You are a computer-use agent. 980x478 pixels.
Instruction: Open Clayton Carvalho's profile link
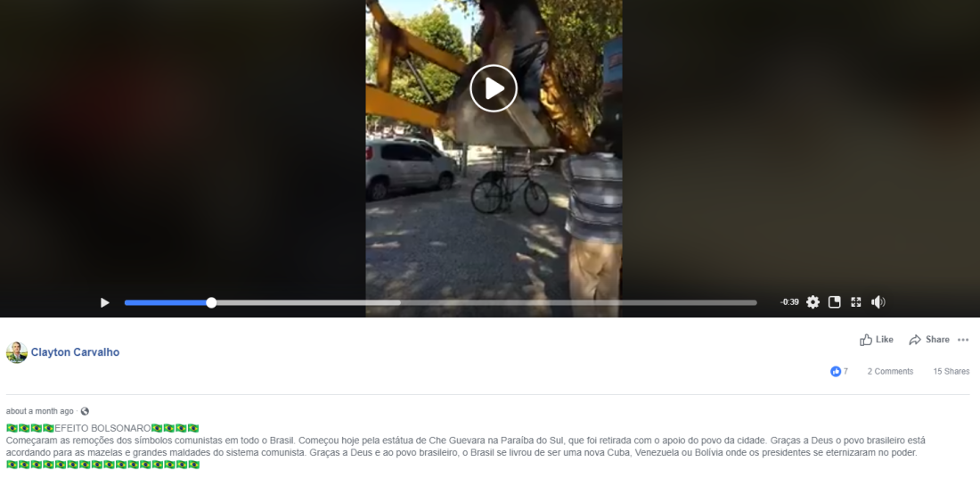(75, 352)
